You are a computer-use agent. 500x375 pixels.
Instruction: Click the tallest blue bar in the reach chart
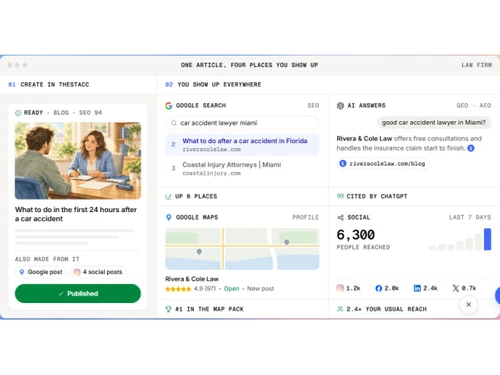coord(487,239)
